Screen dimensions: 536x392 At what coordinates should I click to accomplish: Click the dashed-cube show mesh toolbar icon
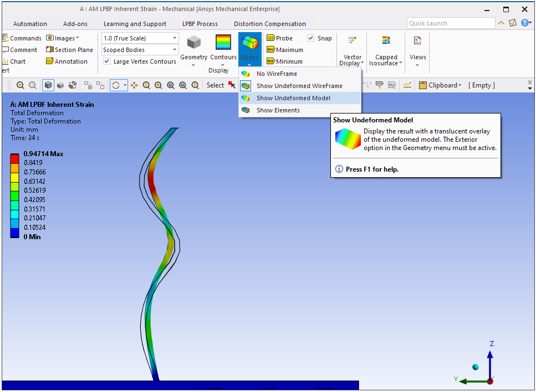coord(73,85)
